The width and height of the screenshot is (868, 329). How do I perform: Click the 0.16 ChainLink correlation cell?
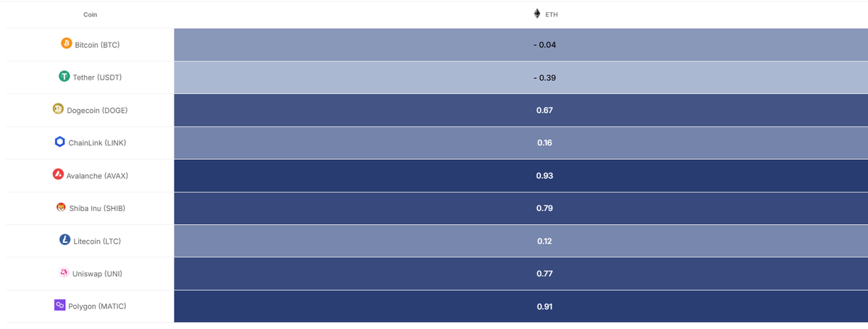coord(544,143)
